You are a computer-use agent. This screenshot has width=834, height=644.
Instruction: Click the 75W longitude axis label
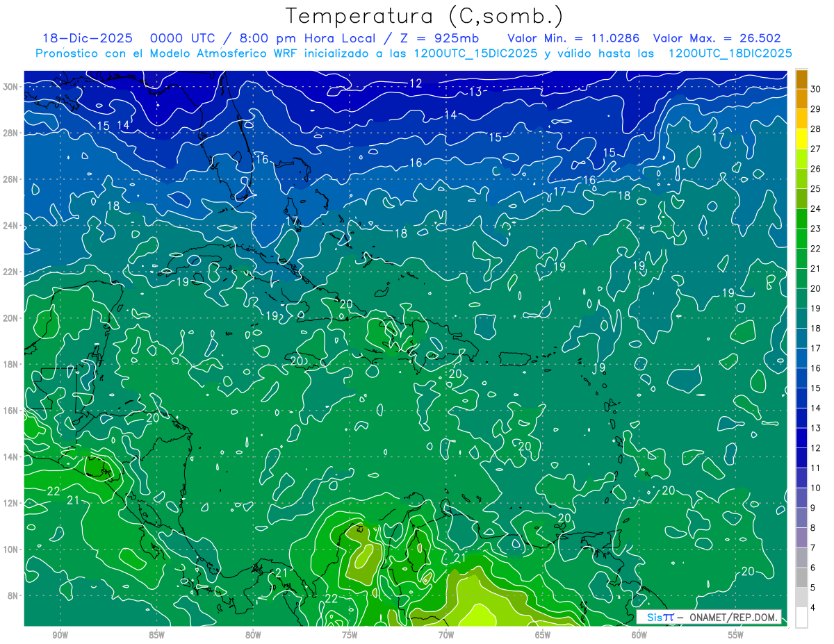coord(350,635)
